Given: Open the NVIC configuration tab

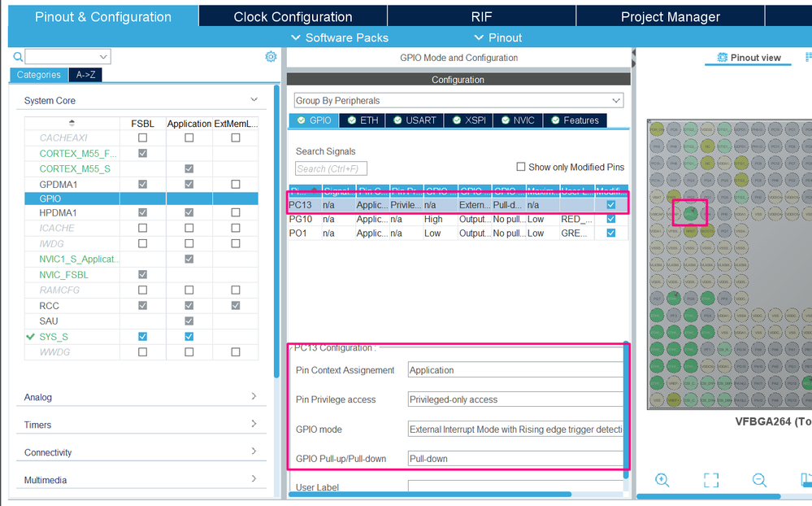Looking at the screenshot, I should tap(518, 120).
